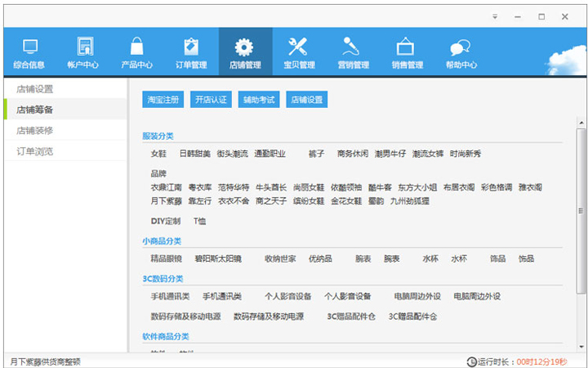588x368 pixels.
Task: Open the 女鞋 category link
Action: (159, 153)
